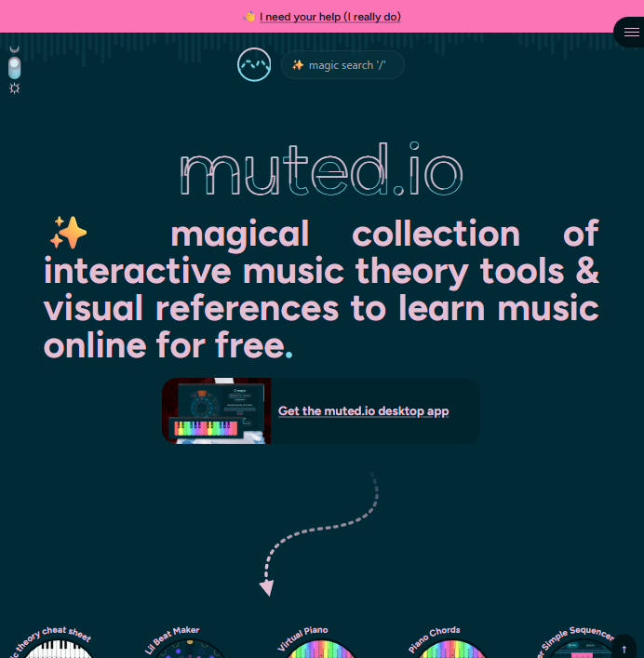644x658 pixels.
Task: Click the sparkles emoji beside the tagline
Action: pyautogui.click(x=68, y=233)
